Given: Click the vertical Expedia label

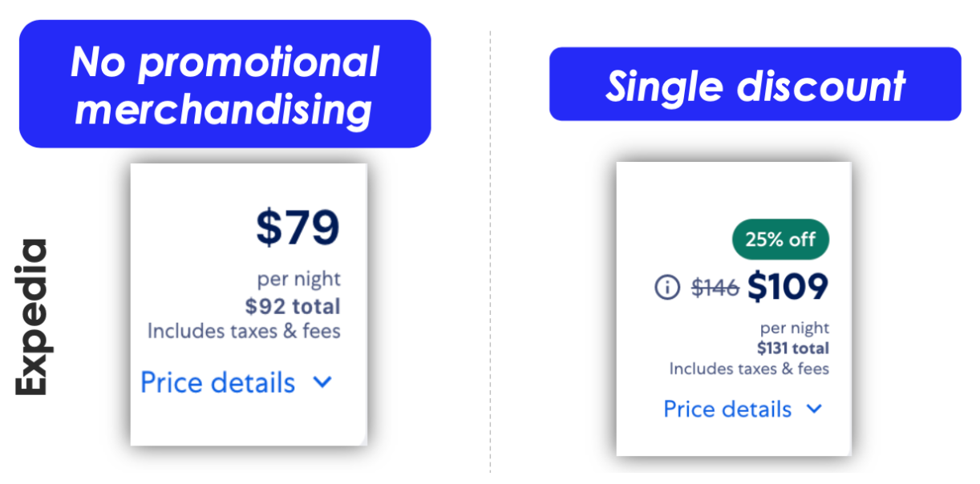Looking at the screenshot, I should pyautogui.click(x=33, y=317).
